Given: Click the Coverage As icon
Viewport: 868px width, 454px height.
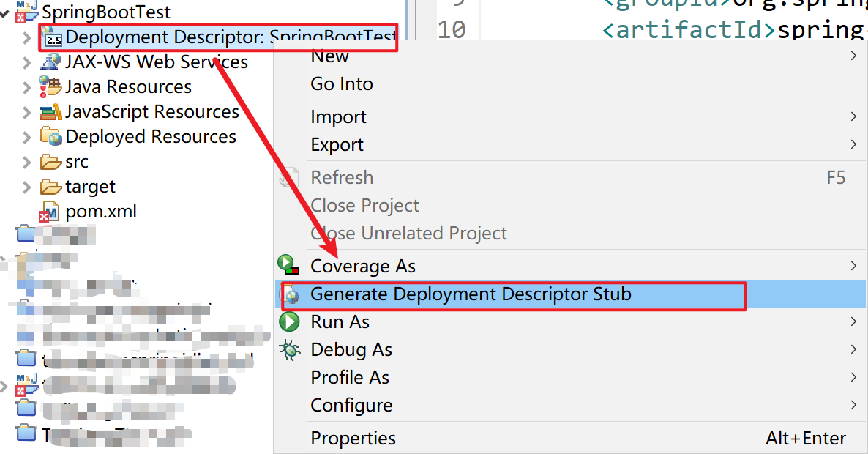Looking at the screenshot, I should coord(290,265).
